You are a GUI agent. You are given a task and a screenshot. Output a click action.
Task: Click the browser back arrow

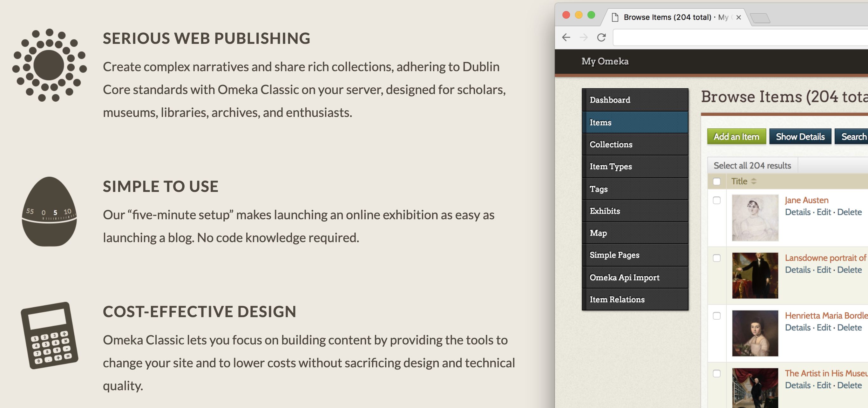coord(566,37)
